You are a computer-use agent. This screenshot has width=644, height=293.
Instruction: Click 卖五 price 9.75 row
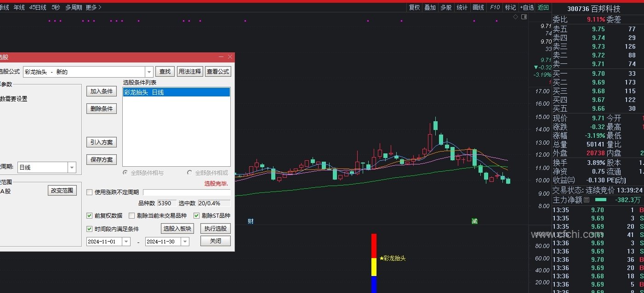pyautogui.click(x=598, y=29)
